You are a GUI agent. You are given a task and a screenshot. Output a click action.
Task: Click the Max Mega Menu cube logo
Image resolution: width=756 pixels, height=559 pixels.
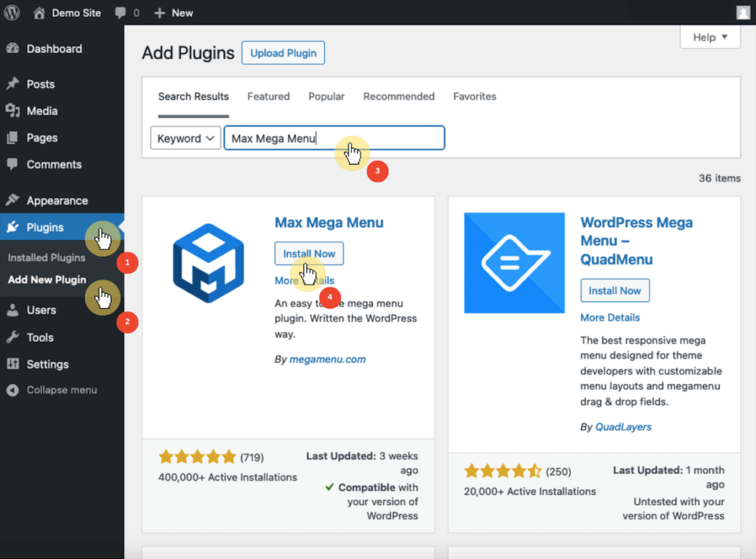click(208, 263)
